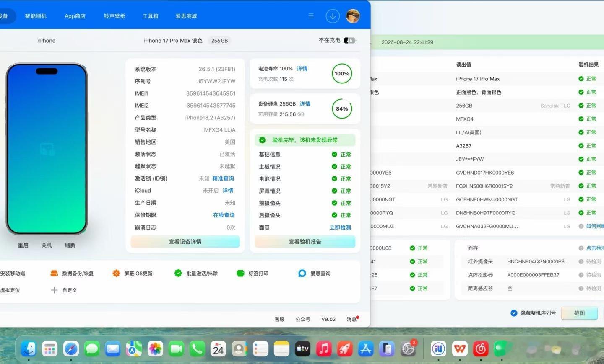Open 数据备份/恢复 tool

(x=72, y=274)
